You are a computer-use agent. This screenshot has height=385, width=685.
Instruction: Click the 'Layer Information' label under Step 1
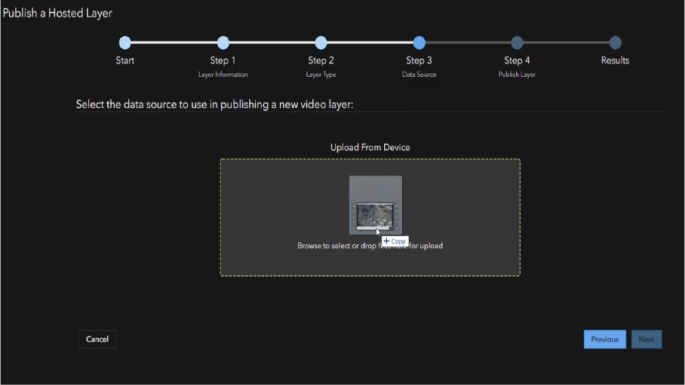(x=223, y=75)
